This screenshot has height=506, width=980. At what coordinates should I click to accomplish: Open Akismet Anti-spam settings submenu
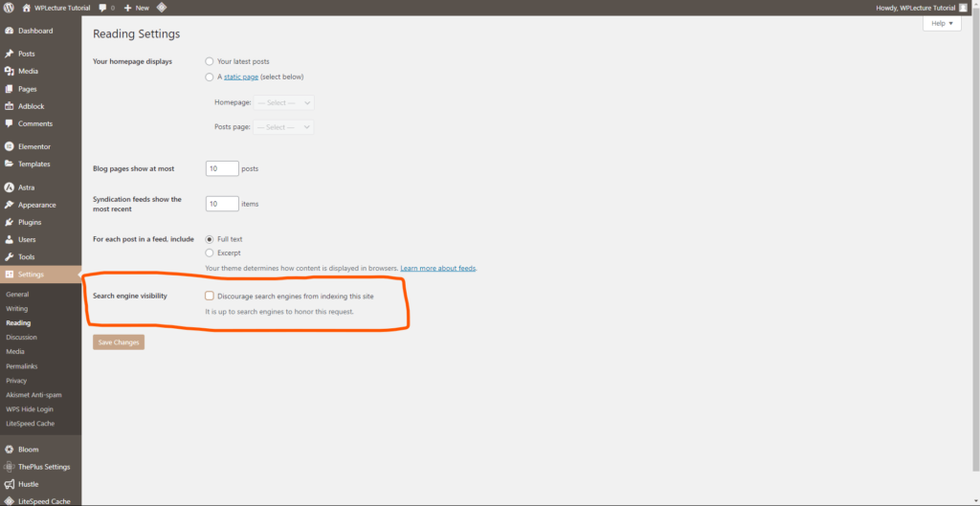click(x=33, y=395)
